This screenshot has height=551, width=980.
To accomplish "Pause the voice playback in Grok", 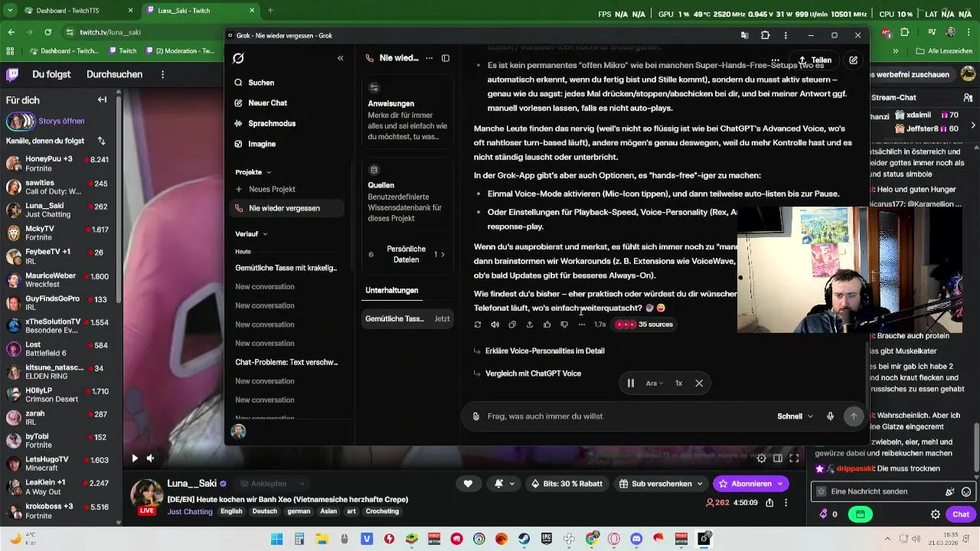I will coord(631,383).
